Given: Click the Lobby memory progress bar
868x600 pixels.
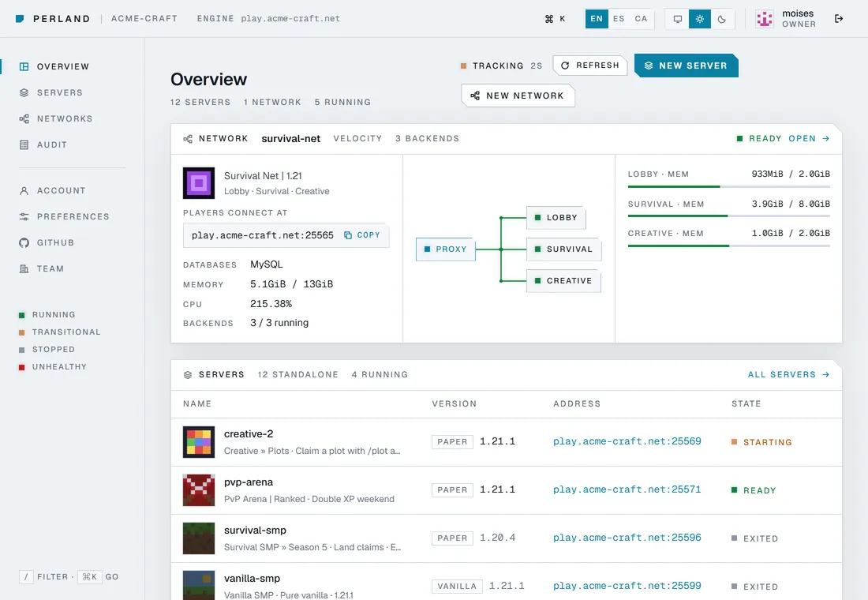Looking at the screenshot, I should pos(729,186).
